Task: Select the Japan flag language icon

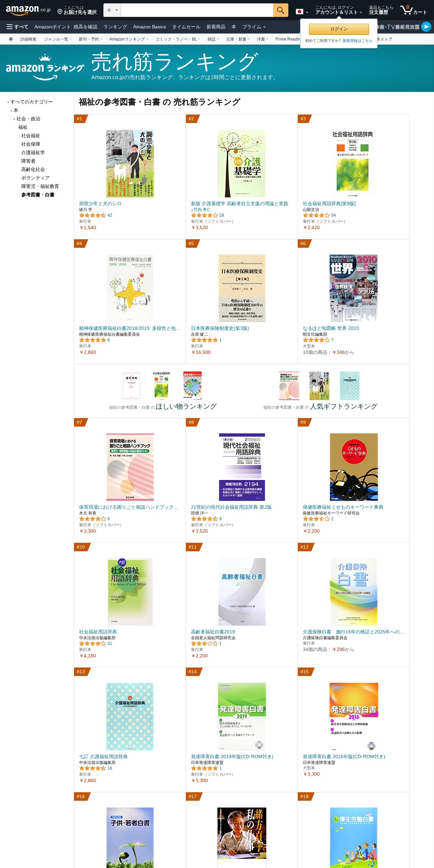Action: tap(299, 11)
